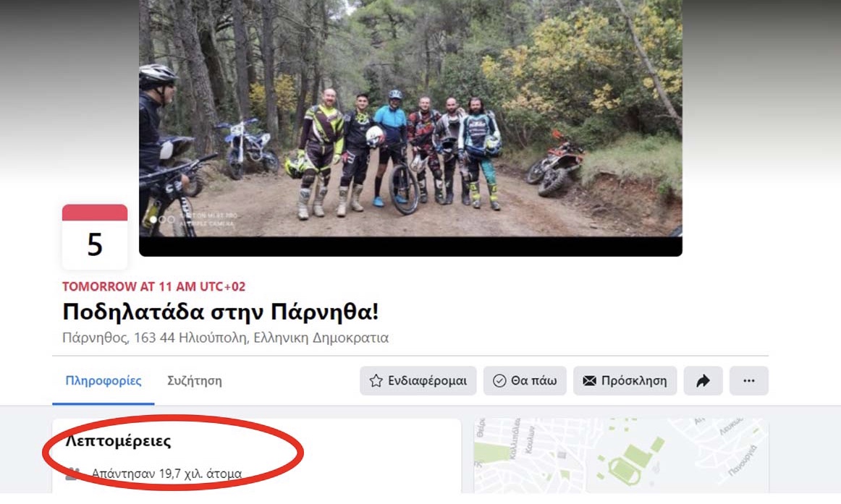Screen dimensions: 841x504
Task: Click Απάντησαν 19,7 χιλ. άτομα responses
Action: point(166,474)
